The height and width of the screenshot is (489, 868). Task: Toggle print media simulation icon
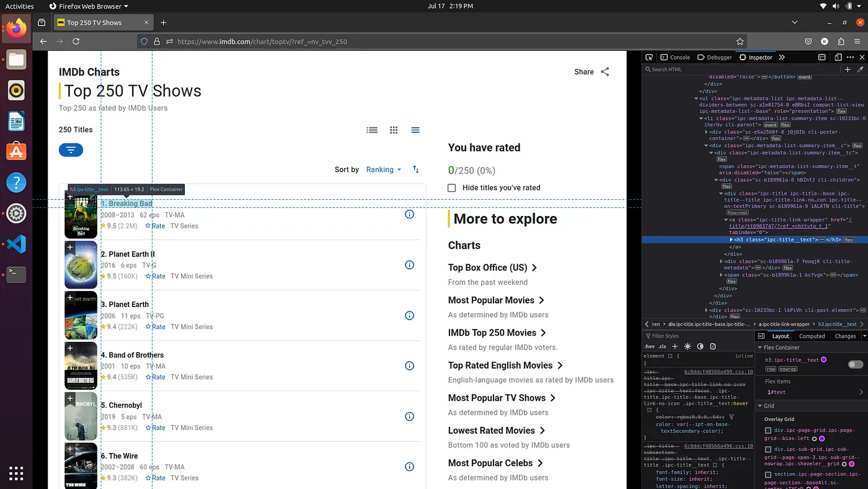713,346
